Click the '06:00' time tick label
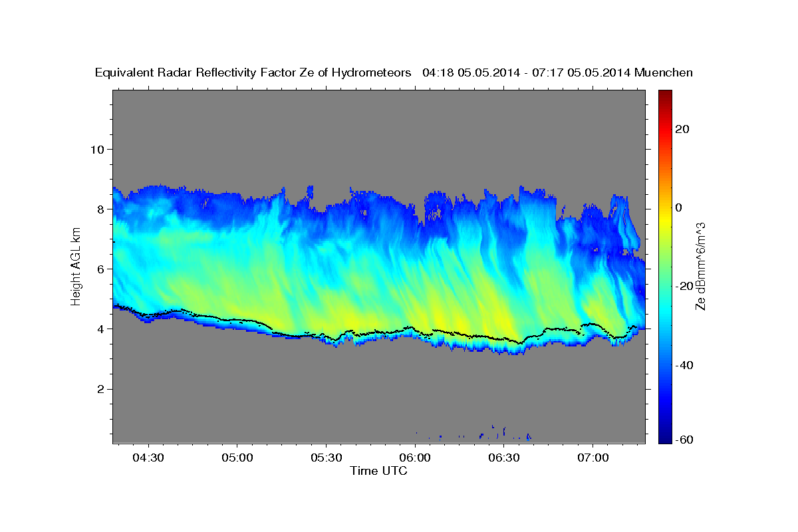Screen dimensions: 798x532 [x=415, y=458]
